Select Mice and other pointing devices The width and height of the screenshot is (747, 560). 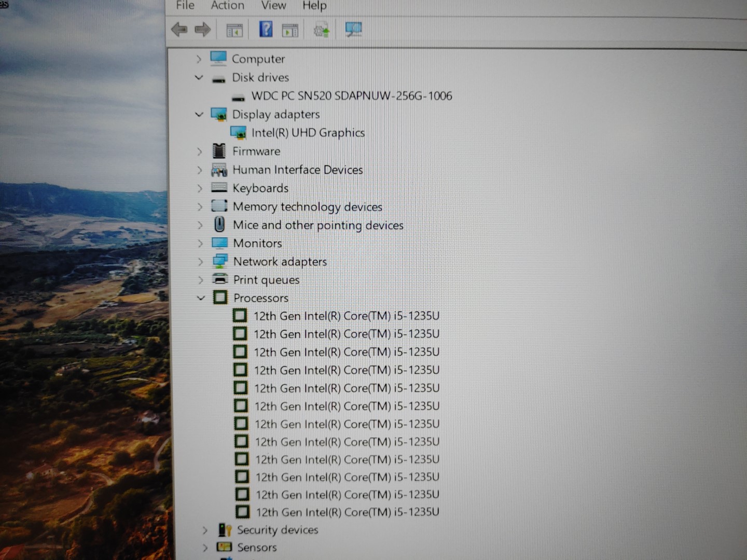(317, 225)
